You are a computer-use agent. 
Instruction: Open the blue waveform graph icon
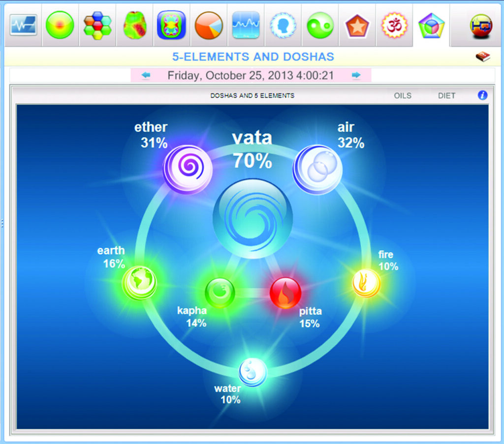[246, 25]
